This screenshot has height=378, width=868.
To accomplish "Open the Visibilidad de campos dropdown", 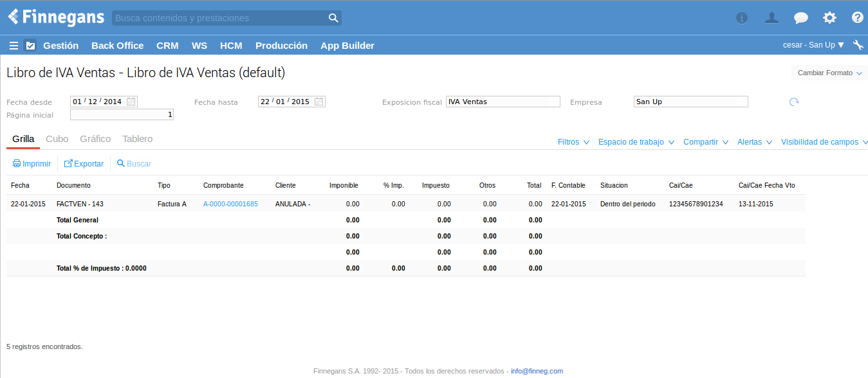I will [x=824, y=142].
